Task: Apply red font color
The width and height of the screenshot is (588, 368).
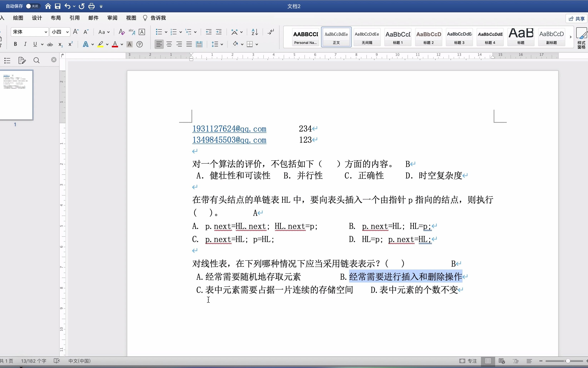Action: (115, 44)
